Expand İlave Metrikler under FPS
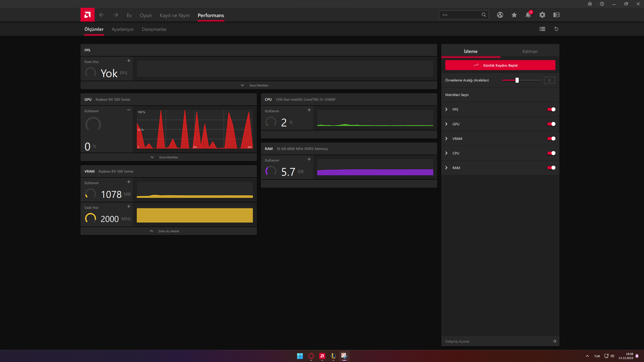644x362 pixels. pos(259,85)
